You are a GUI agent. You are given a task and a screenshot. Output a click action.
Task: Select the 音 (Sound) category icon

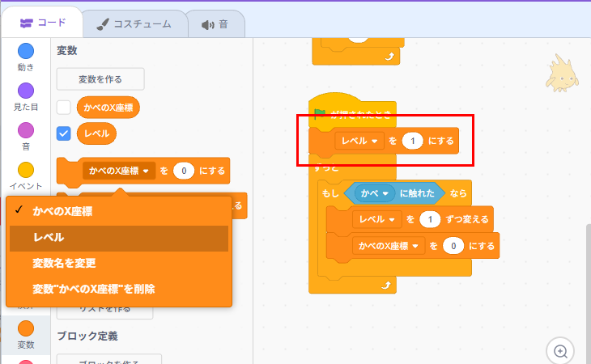pyautogui.click(x=26, y=130)
